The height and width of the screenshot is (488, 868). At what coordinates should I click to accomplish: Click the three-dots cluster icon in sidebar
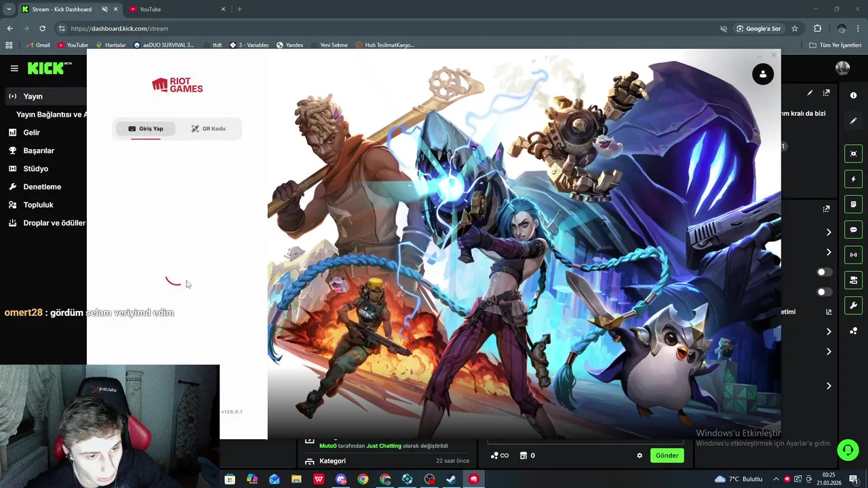854,331
